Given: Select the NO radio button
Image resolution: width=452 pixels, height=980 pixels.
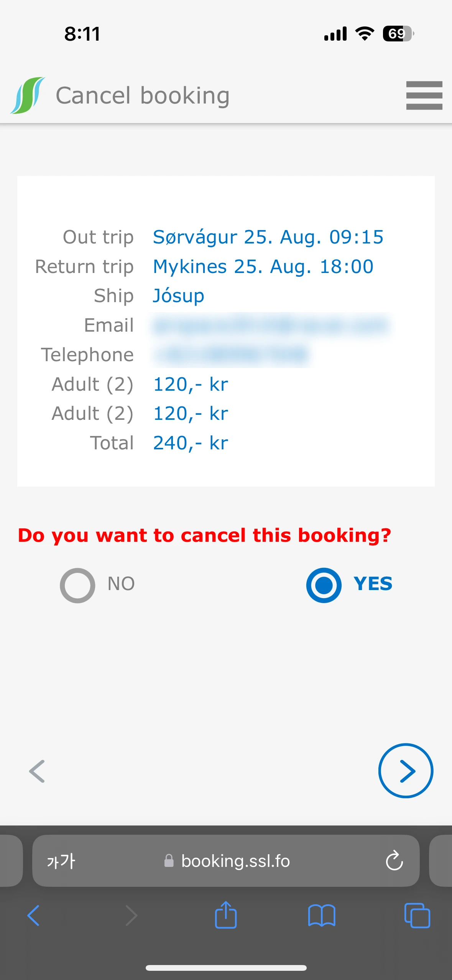Looking at the screenshot, I should click(x=77, y=585).
